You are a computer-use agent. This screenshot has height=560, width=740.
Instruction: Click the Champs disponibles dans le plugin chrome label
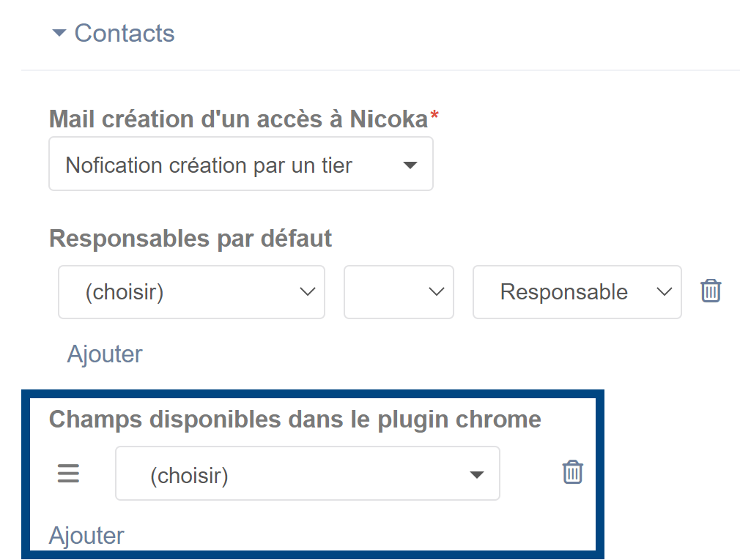point(295,419)
